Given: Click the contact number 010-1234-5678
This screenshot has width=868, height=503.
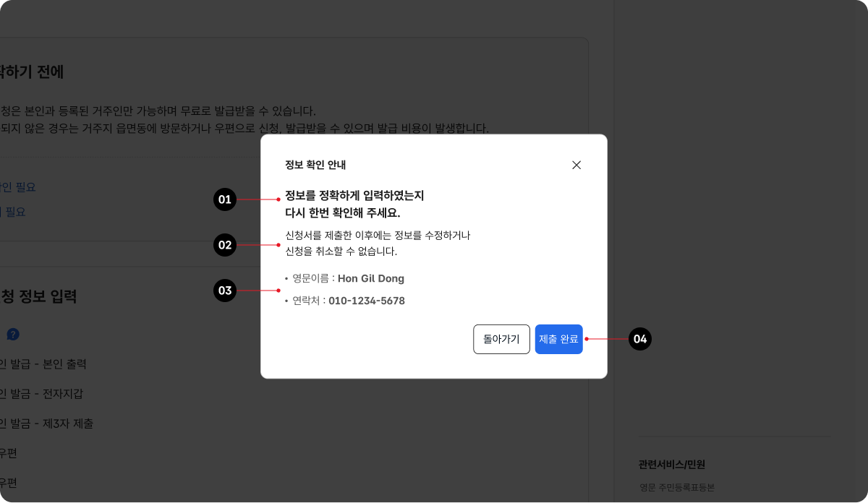Looking at the screenshot, I should 366,301.
